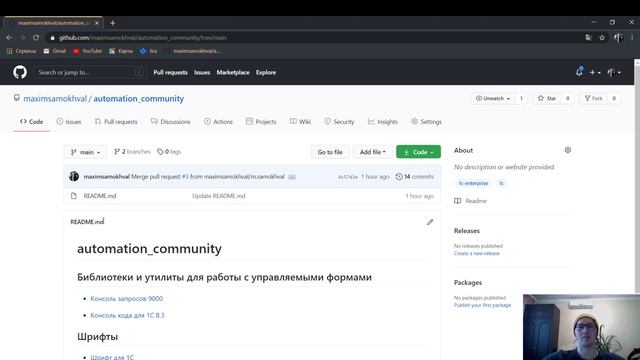View the 0 tags link
This screenshot has height=360, width=640.
coord(169,151)
